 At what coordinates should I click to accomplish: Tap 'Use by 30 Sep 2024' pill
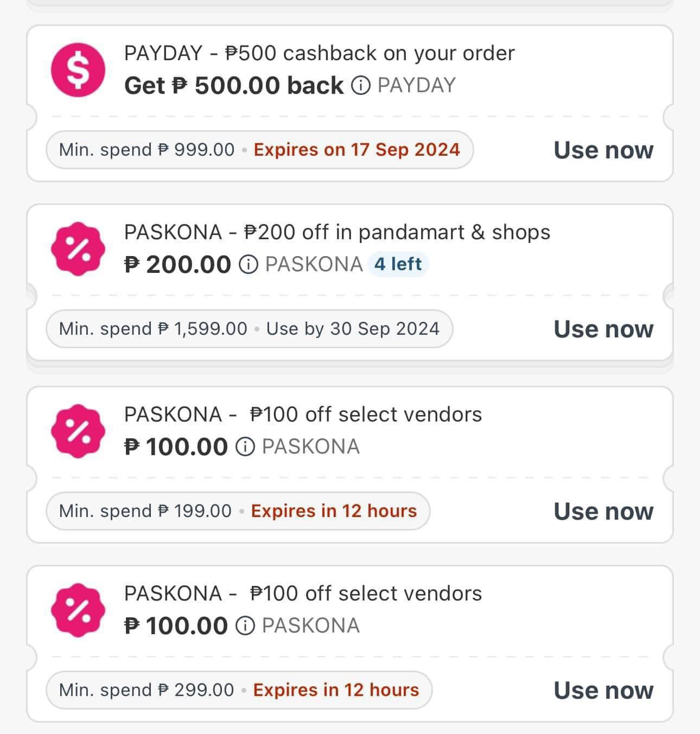250,329
